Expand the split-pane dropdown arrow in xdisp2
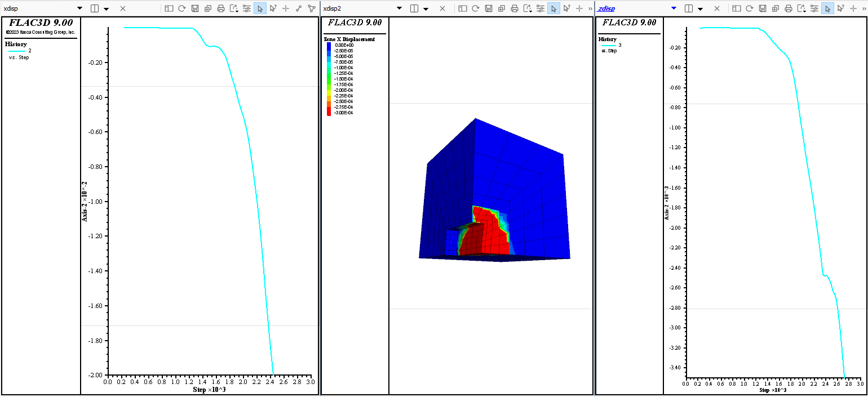Viewport: 868px width, 397px height. [426, 9]
